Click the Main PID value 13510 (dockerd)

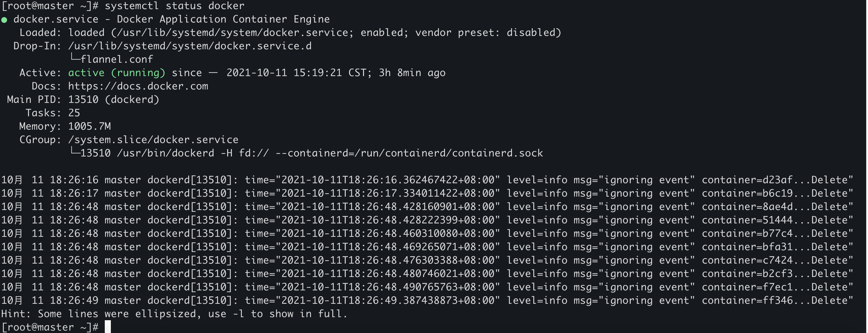114,100
